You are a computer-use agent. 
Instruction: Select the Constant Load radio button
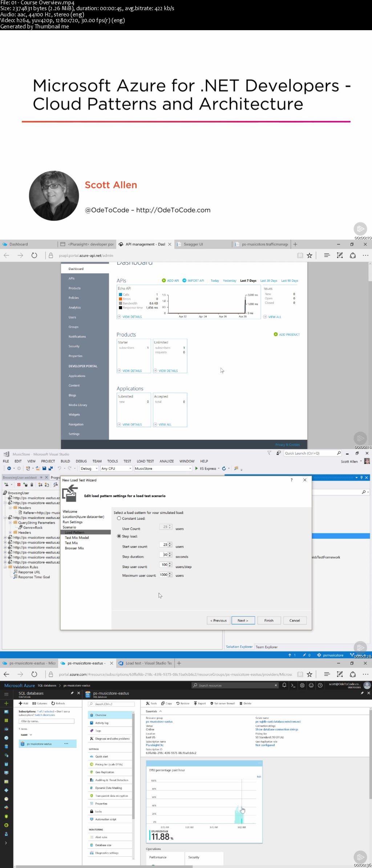click(x=119, y=518)
